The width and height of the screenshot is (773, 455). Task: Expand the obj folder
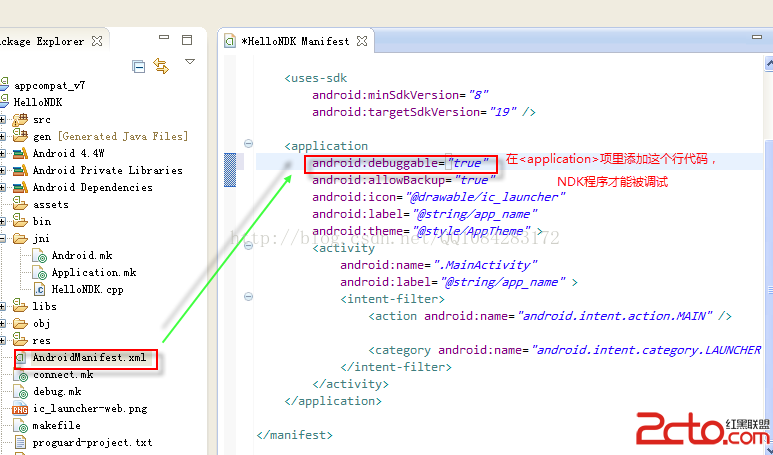click(2, 323)
